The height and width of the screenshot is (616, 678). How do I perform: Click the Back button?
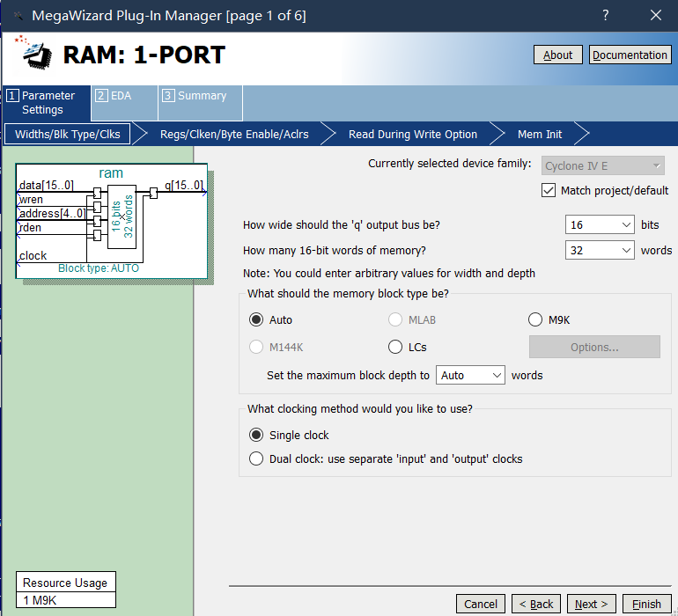click(x=536, y=604)
